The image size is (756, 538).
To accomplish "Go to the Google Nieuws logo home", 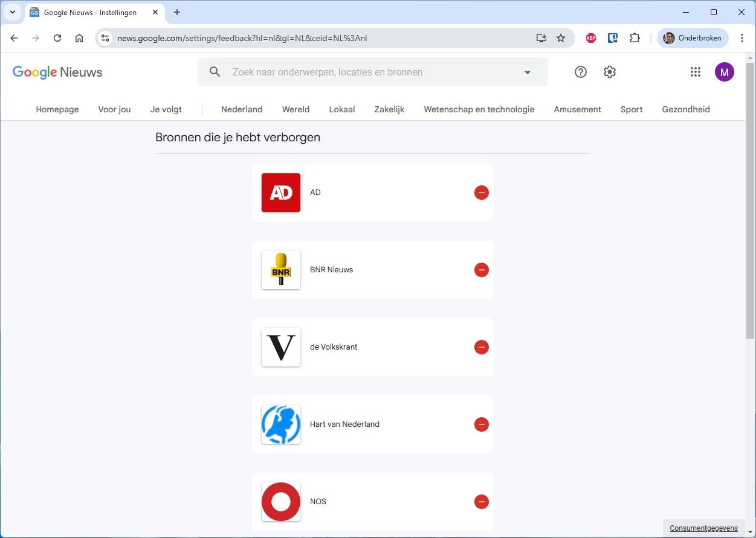I will click(57, 72).
